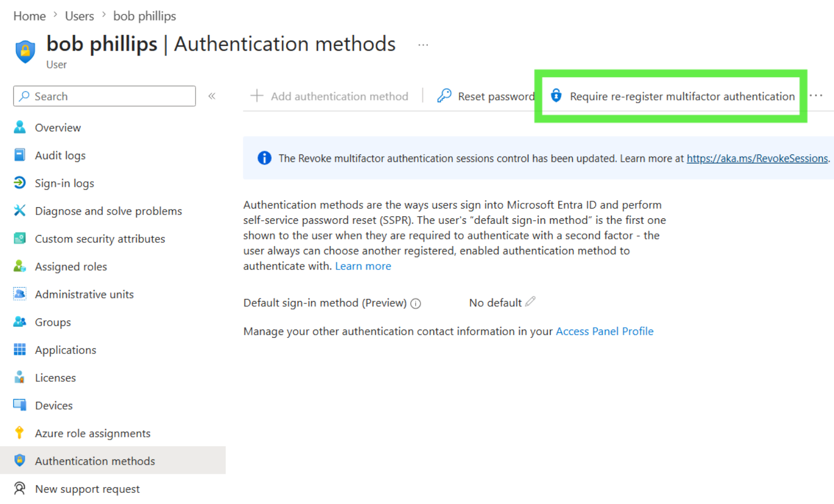Click the Overview person icon in sidebar
The height and width of the screenshot is (504, 834).
pyautogui.click(x=19, y=127)
